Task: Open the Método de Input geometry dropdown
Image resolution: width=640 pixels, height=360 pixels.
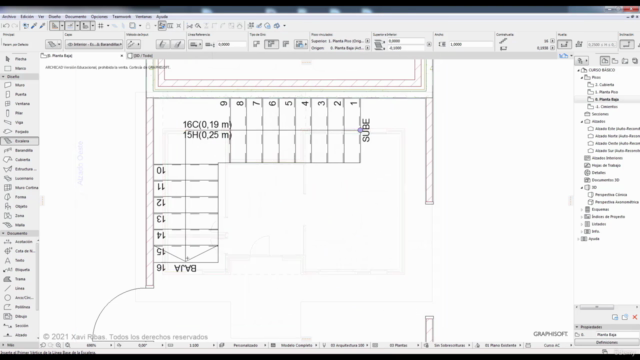Action: [133, 44]
